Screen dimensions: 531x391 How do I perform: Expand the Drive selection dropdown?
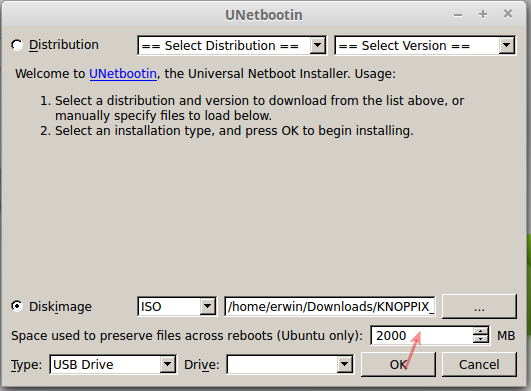290,365
